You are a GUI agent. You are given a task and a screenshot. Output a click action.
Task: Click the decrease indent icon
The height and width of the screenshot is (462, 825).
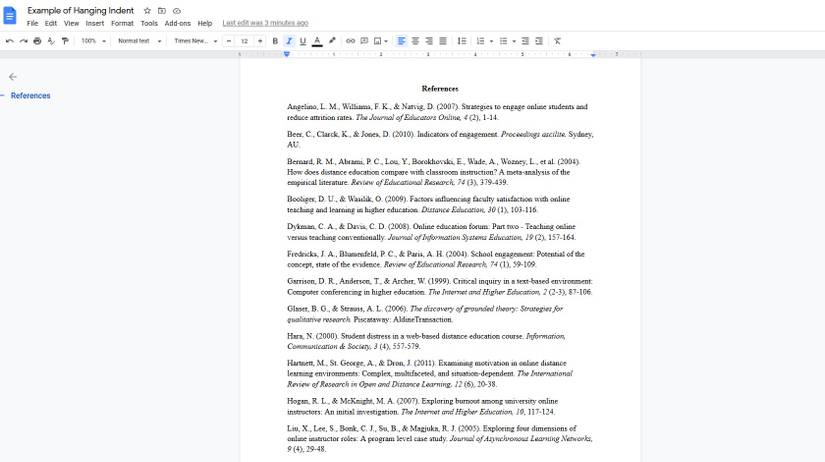(x=525, y=41)
